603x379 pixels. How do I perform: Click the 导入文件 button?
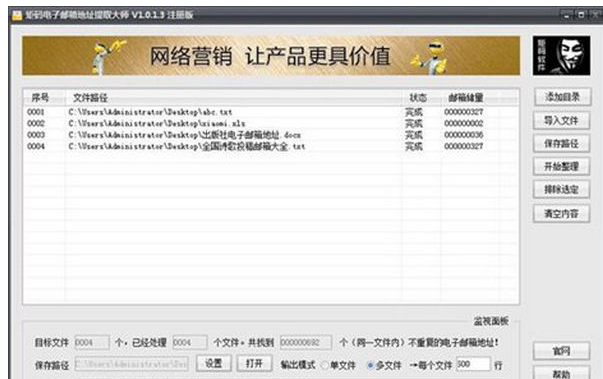pos(561,120)
